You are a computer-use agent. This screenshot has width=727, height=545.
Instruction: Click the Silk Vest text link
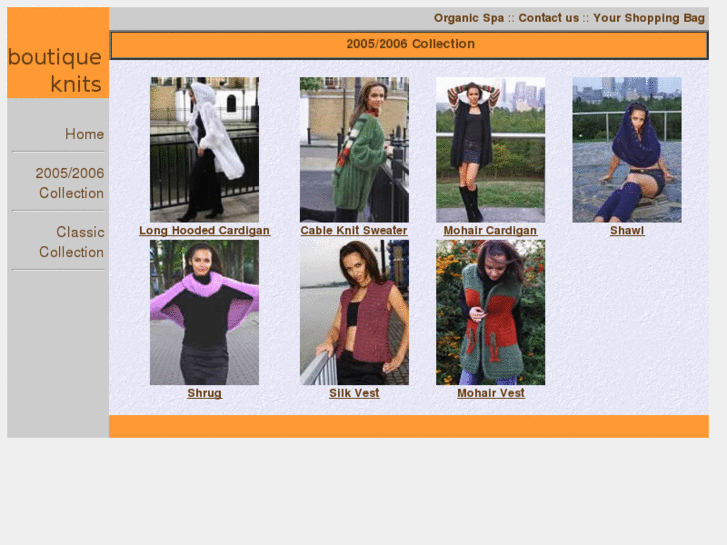(x=354, y=393)
